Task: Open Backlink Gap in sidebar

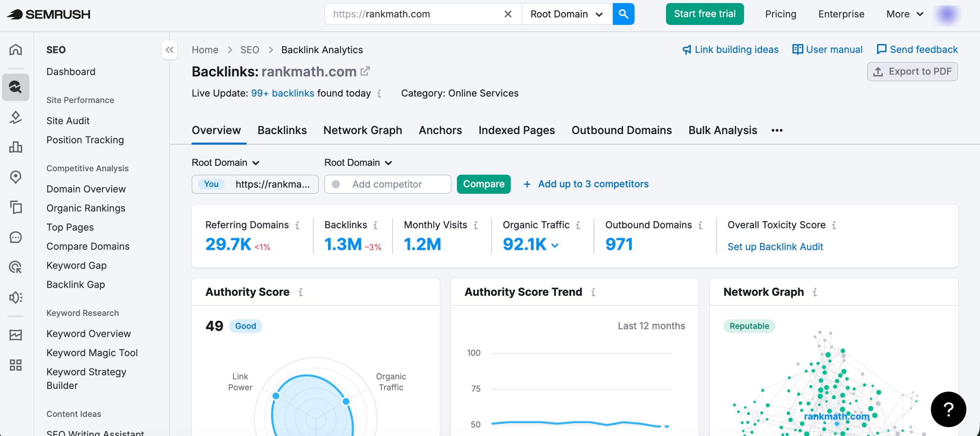Action: [75, 285]
